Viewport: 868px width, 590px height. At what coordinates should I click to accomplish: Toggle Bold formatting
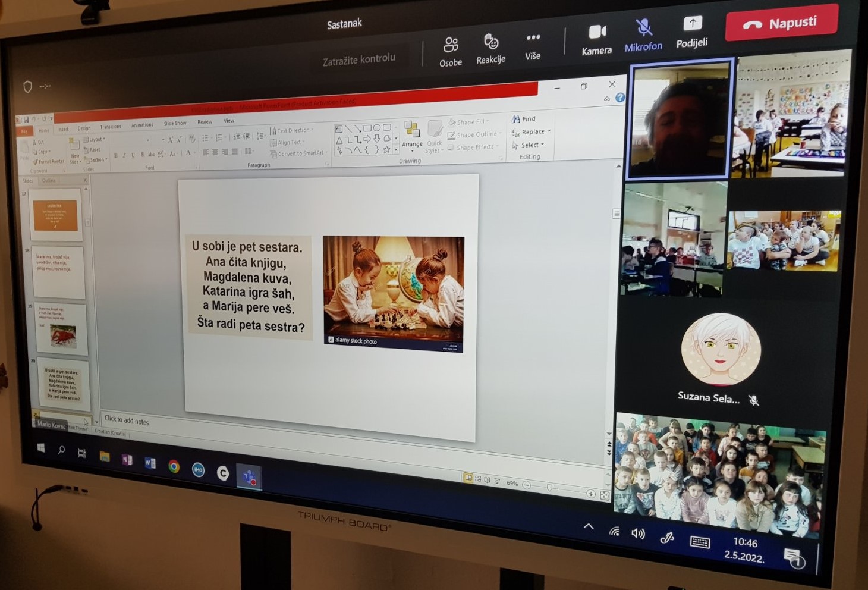[115, 156]
